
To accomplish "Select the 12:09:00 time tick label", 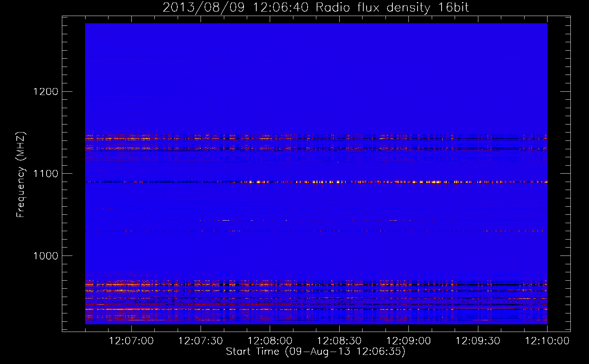I will (408, 341).
